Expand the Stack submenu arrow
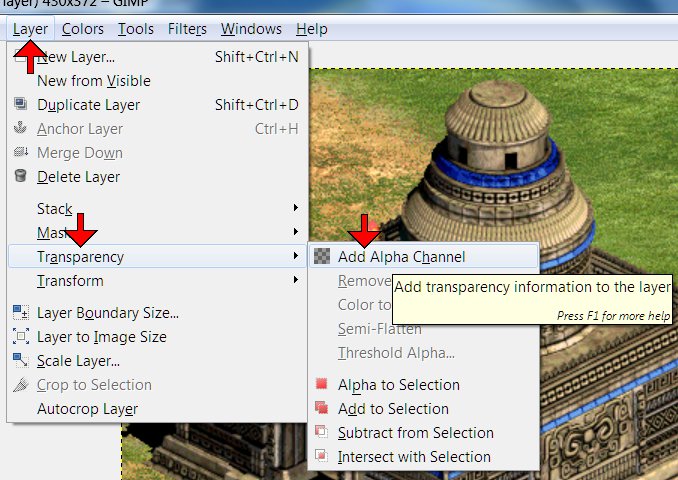Viewport: 678px width, 480px height. pos(295,209)
